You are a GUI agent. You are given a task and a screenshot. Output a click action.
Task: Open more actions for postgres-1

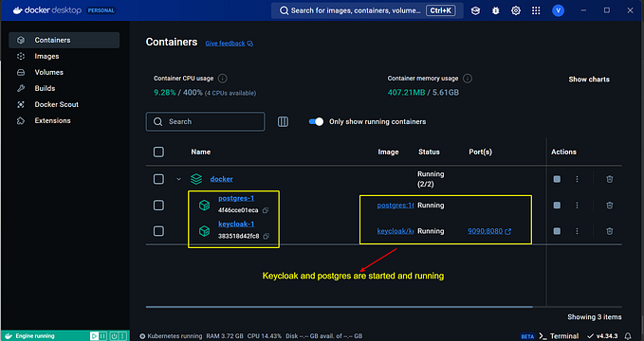coord(577,206)
